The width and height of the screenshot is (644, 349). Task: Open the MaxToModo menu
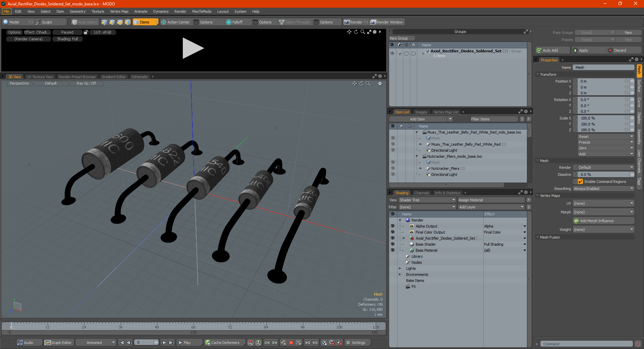(202, 11)
